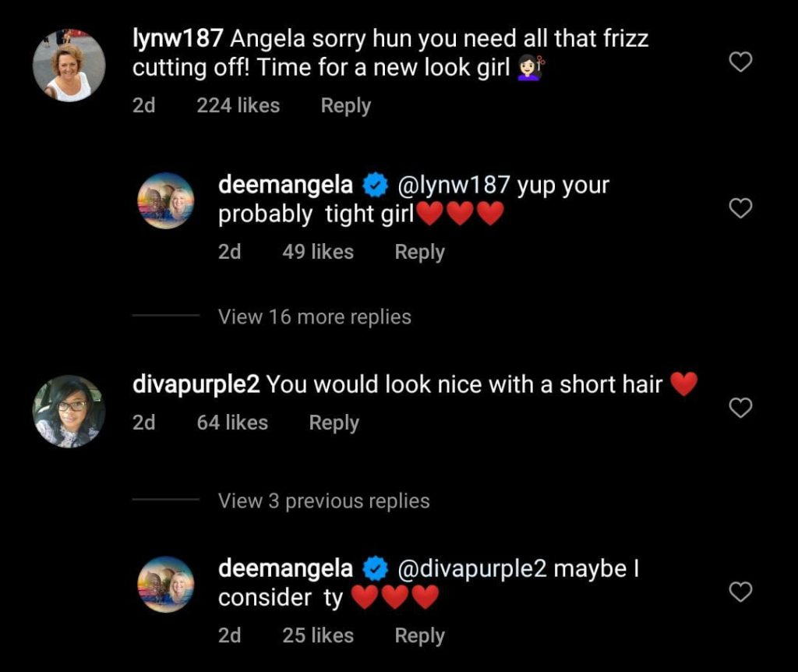Reply to lynw187's comment
This screenshot has height=672, width=798.
345,105
